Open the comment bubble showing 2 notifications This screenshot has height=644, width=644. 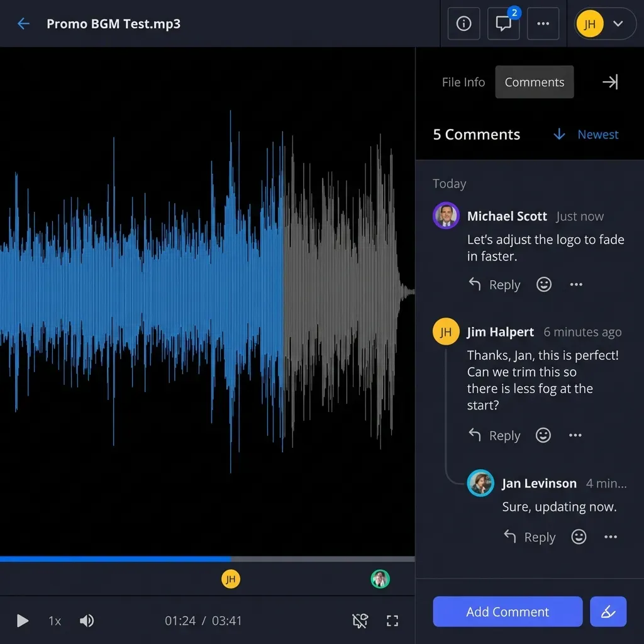point(503,24)
